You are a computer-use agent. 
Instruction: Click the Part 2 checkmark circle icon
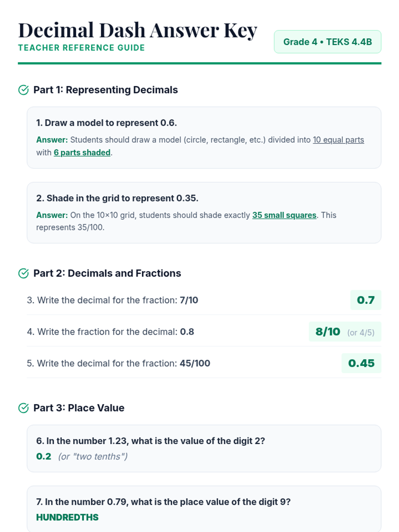(23, 273)
